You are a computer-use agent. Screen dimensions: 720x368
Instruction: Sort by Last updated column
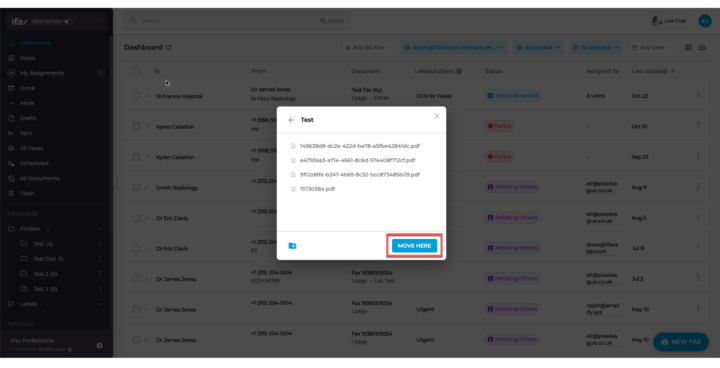tap(653, 71)
